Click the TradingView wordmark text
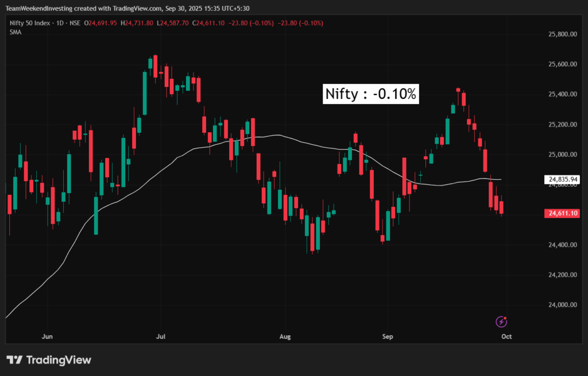 click(59, 360)
